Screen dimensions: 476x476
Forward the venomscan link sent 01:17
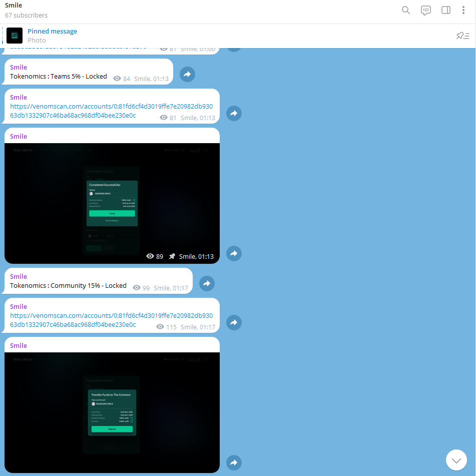click(x=234, y=322)
